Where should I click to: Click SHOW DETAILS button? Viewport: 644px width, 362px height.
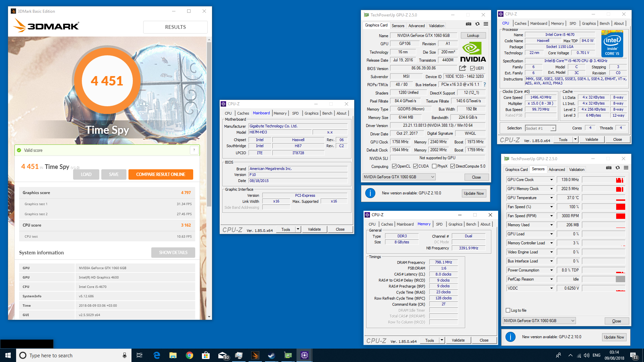click(173, 252)
